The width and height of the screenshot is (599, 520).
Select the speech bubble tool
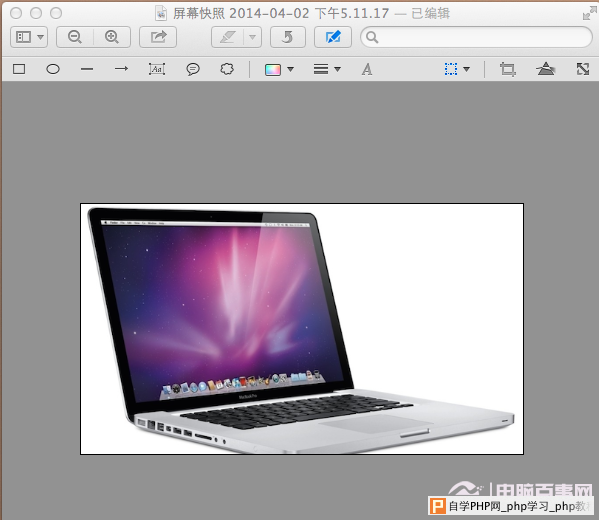(193, 69)
